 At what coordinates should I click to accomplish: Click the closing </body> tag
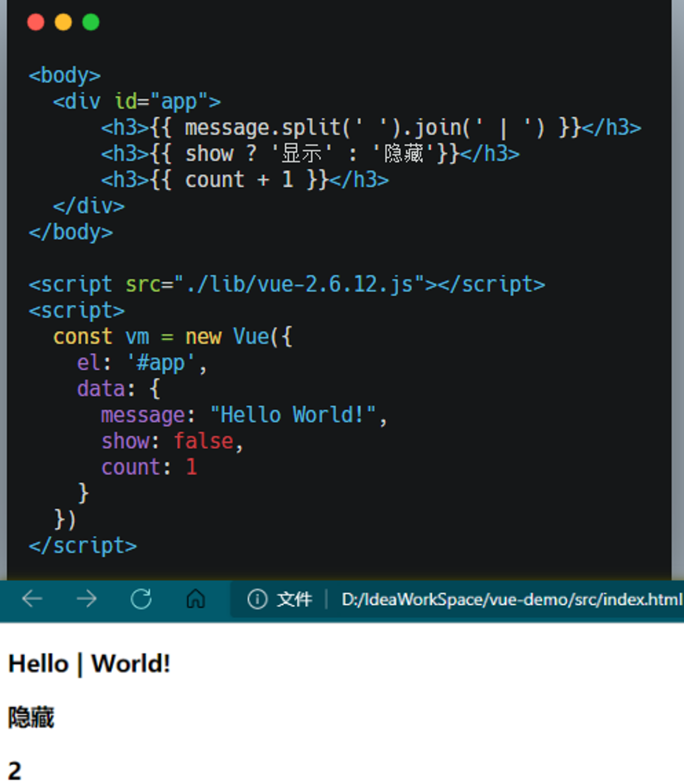click(71, 232)
